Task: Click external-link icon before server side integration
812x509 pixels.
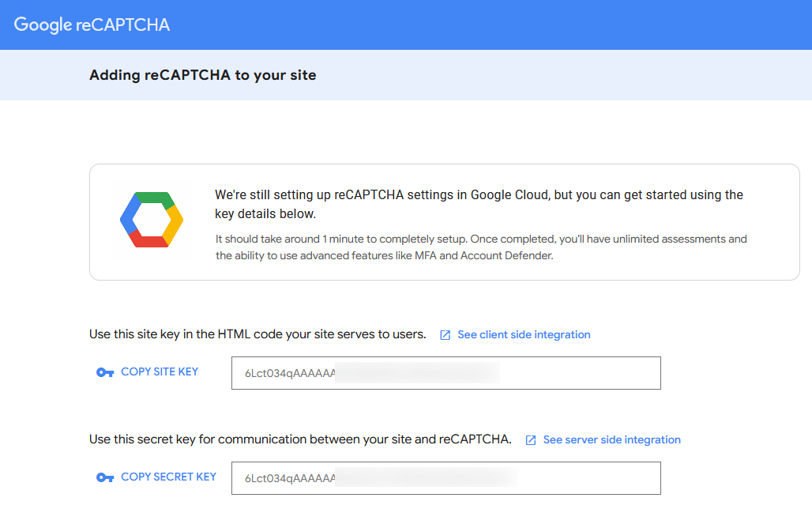Action: [531, 440]
